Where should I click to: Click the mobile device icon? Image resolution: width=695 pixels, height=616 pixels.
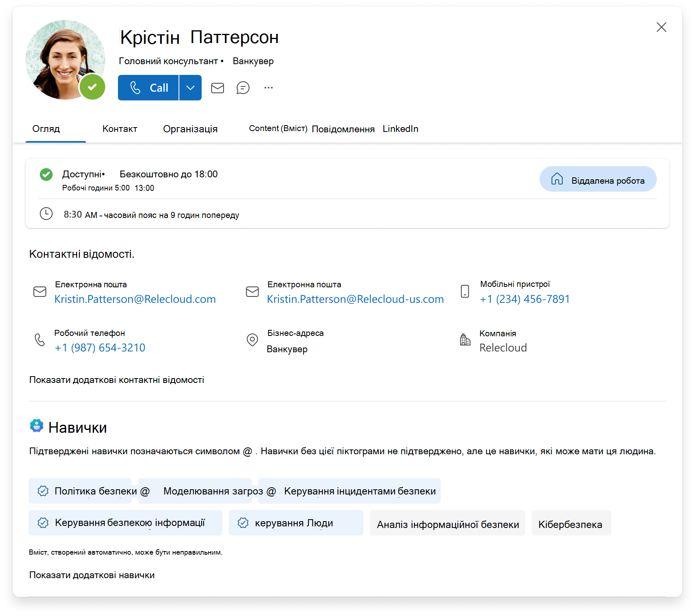465,291
